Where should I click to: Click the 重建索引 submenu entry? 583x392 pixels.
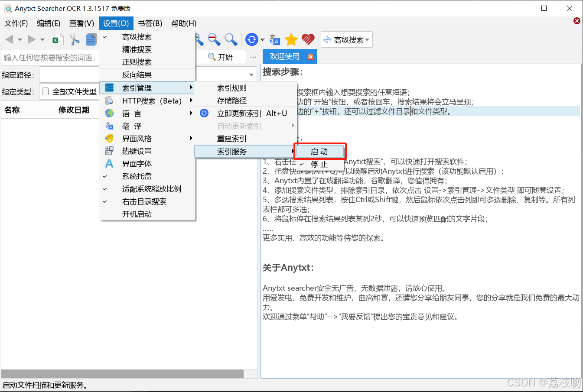[246, 139]
